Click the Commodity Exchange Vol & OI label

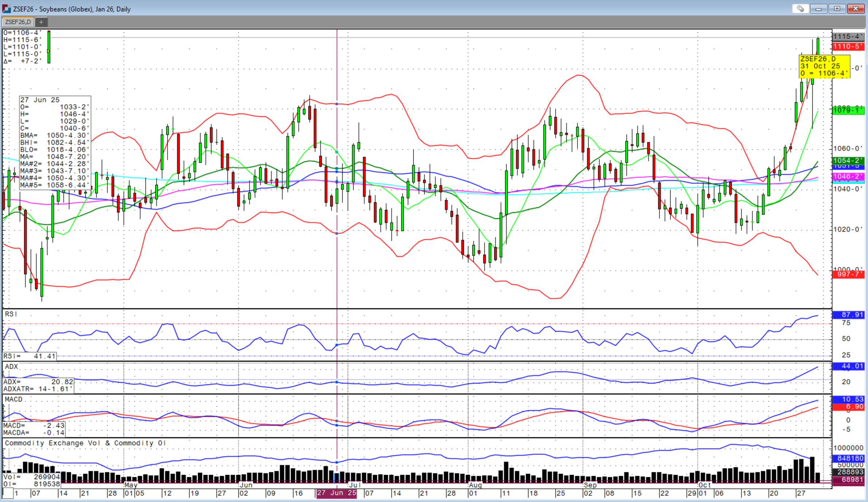pos(85,443)
